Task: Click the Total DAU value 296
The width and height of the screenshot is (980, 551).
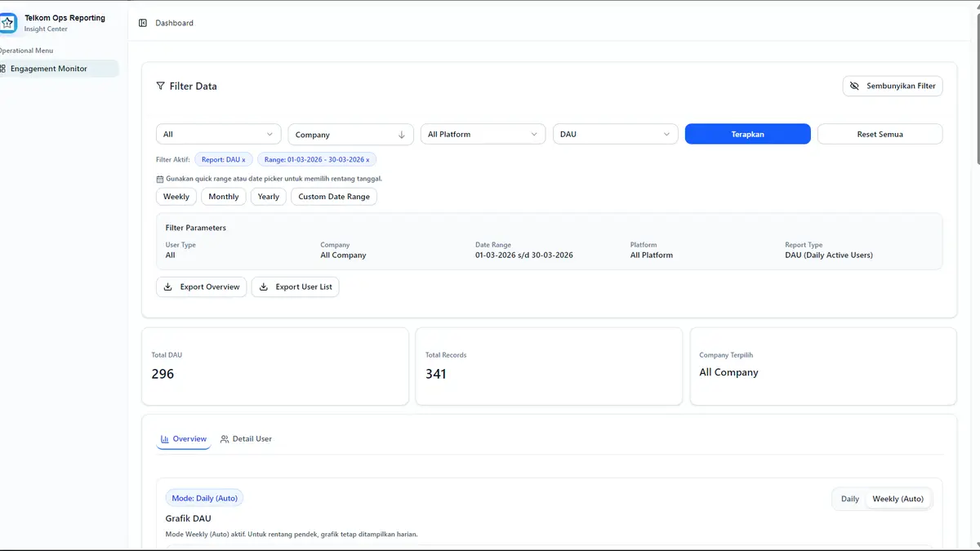Action: pyautogui.click(x=163, y=374)
